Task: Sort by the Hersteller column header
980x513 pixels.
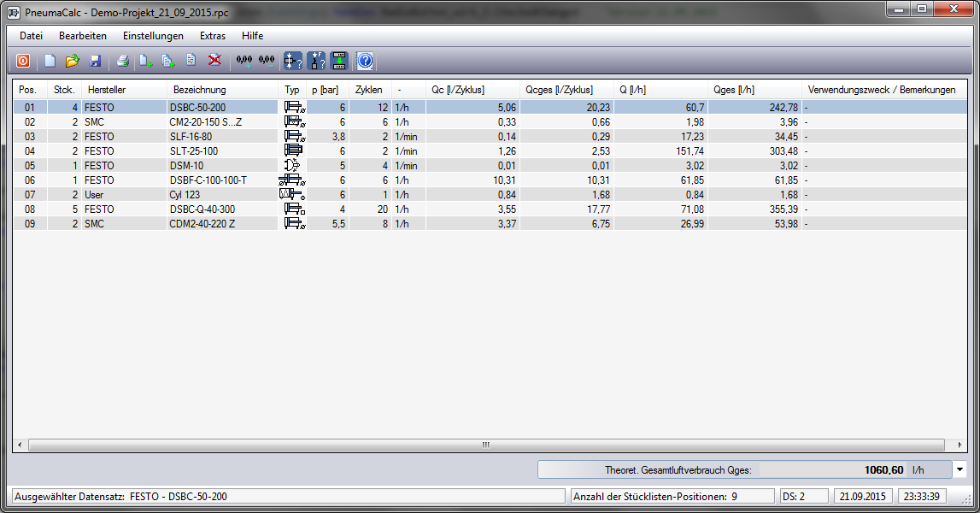Action: [x=124, y=90]
